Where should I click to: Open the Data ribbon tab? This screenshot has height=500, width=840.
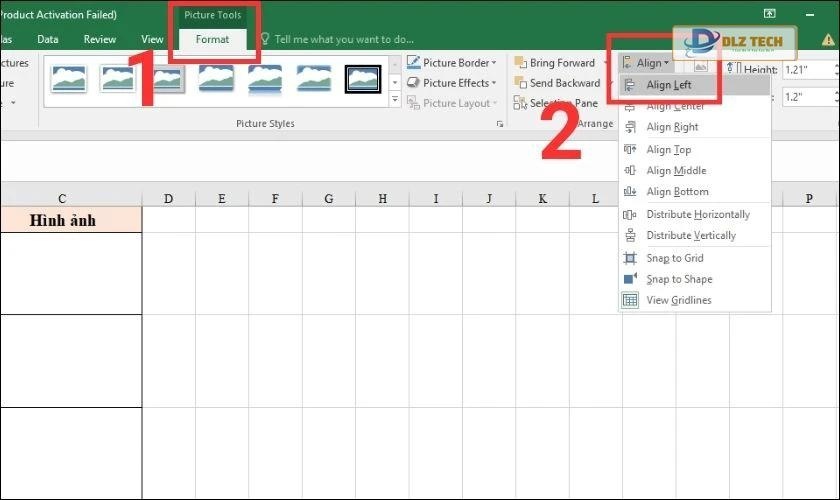click(48, 39)
